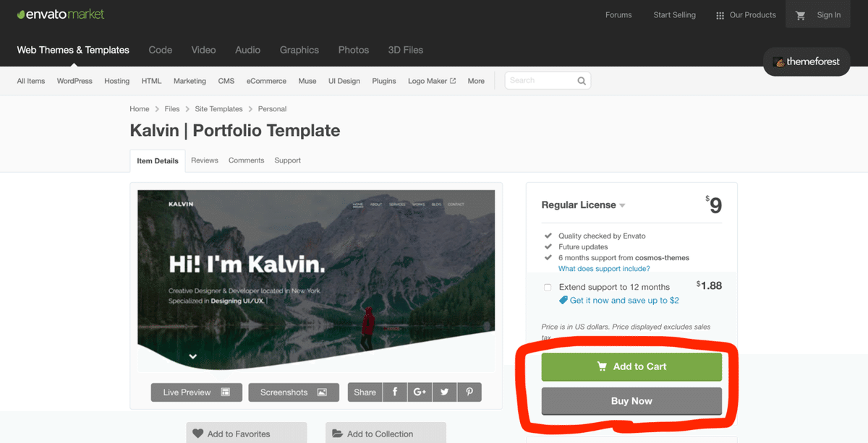The image size is (868, 443).
Task: Open the UI Design category
Action: 344,81
